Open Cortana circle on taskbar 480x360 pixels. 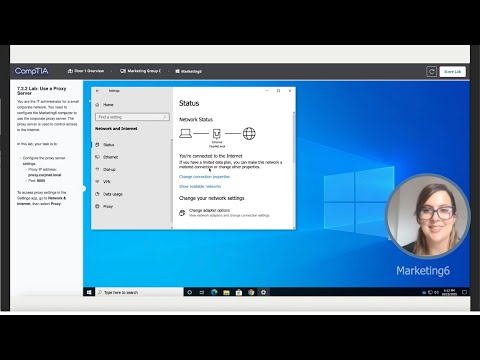coord(189,292)
